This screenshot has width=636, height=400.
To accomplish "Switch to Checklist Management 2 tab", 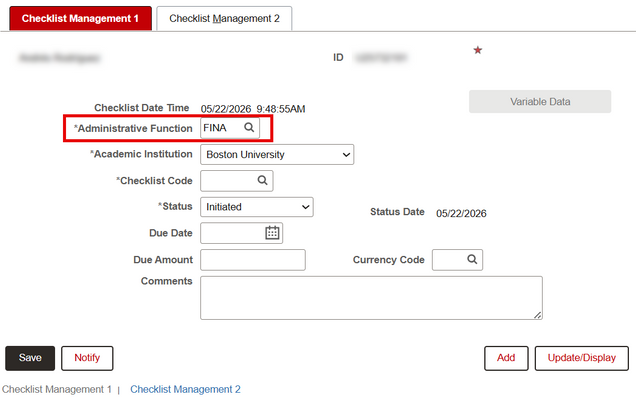I will point(224,18).
